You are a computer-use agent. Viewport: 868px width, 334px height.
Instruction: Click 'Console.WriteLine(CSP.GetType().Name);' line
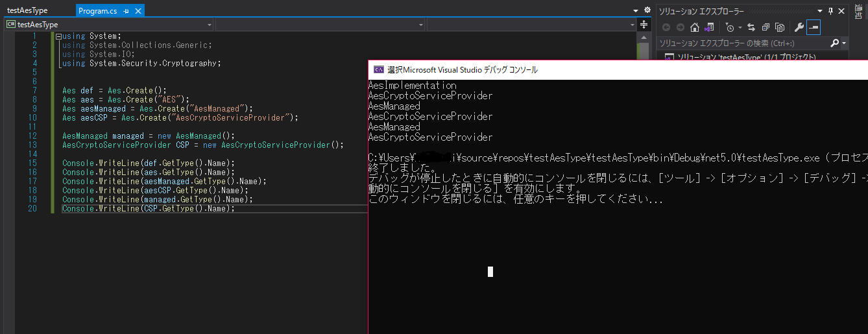pyautogui.click(x=148, y=209)
